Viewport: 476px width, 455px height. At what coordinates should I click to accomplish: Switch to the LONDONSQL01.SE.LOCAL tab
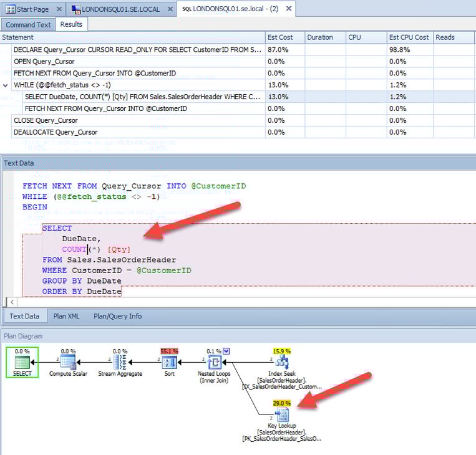(x=120, y=9)
